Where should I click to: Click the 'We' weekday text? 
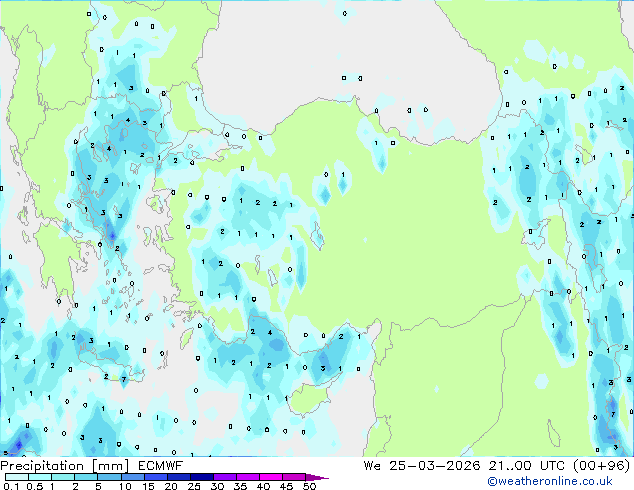pyautogui.click(x=372, y=466)
